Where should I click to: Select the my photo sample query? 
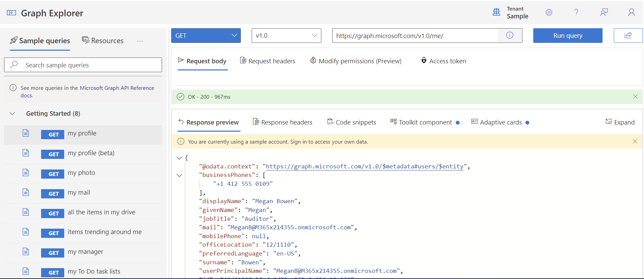[x=83, y=174]
